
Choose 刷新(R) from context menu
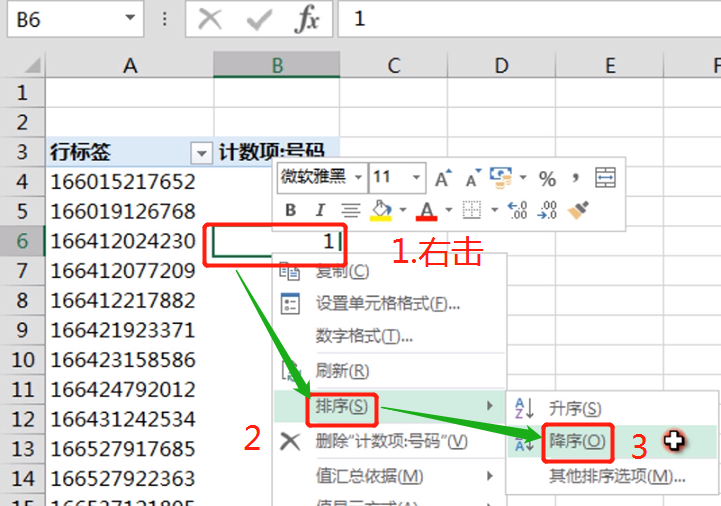[389, 371]
